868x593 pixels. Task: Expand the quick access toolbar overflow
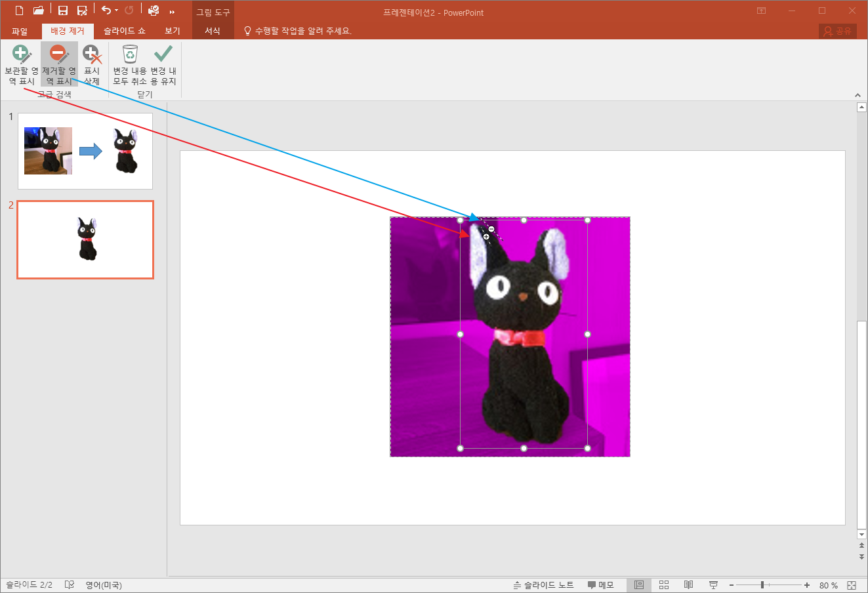173,11
